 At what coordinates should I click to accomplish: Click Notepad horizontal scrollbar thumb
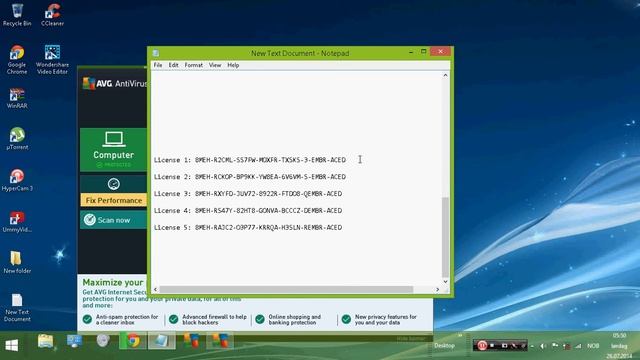click(287, 289)
